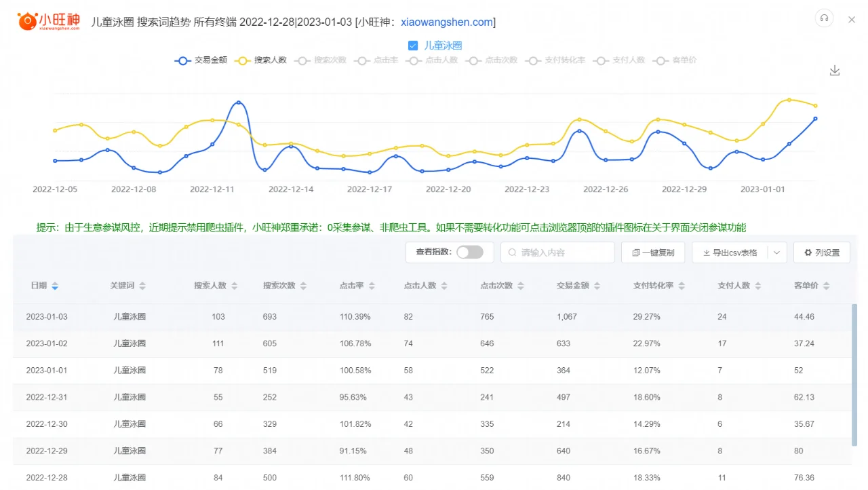Click the 交易金额 peak point near 2022-12-11
This screenshot has height=490, width=868.
tap(238, 103)
